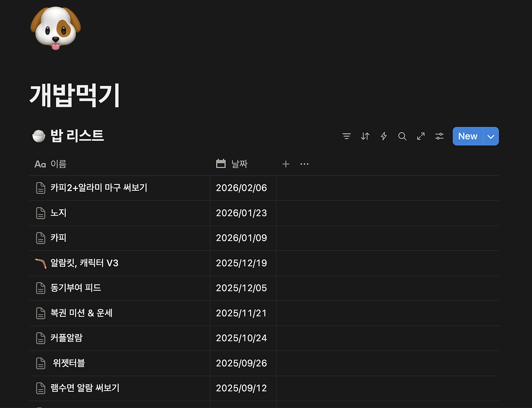Open the sort options icon
The width and height of the screenshot is (532, 408).
coord(365,136)
